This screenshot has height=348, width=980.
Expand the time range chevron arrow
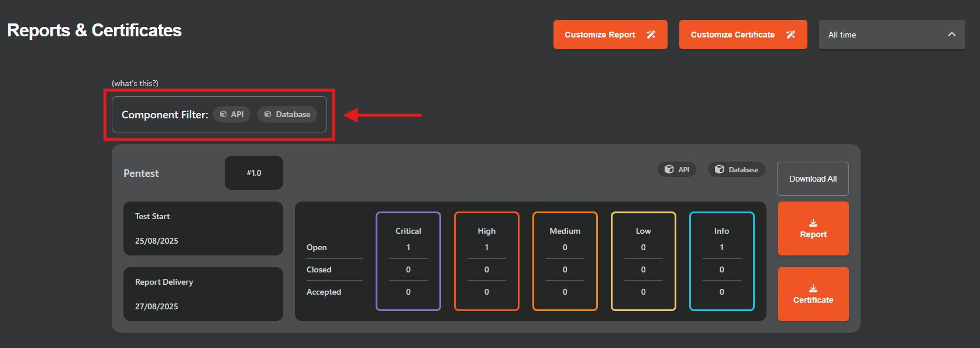click(x=952, y=35)
